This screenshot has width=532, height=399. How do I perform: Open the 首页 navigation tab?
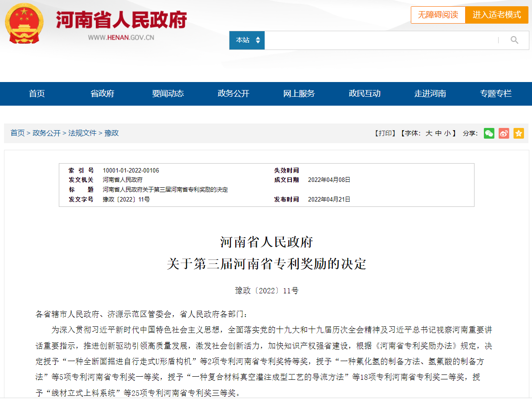37,94
